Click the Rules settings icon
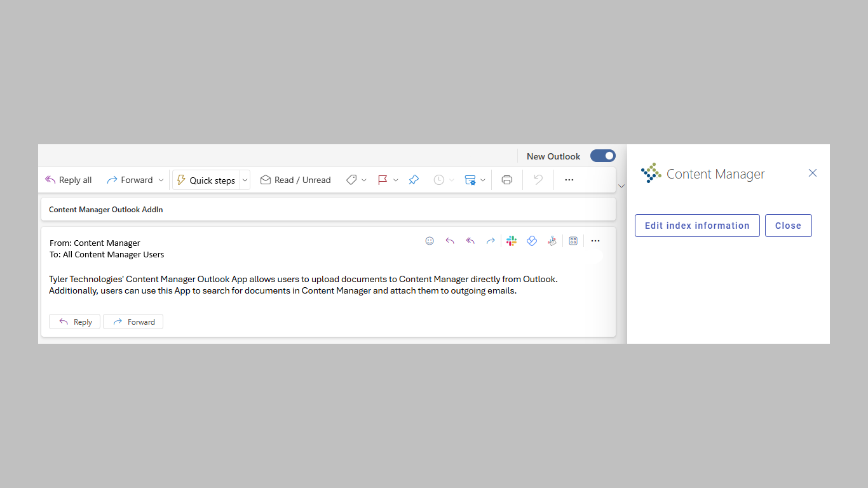The width and height of the screenshot is (868, 488). (470, 180)
